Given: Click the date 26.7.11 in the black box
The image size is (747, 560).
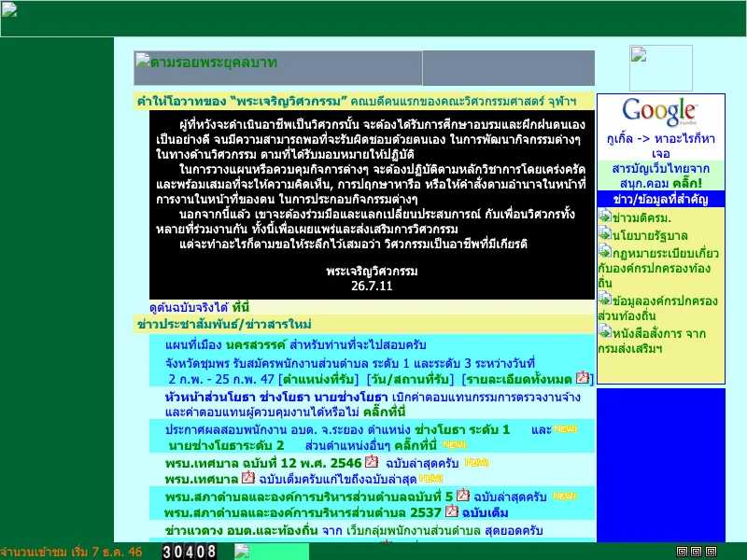Looking at the screenshot, I should pos(372,286).
